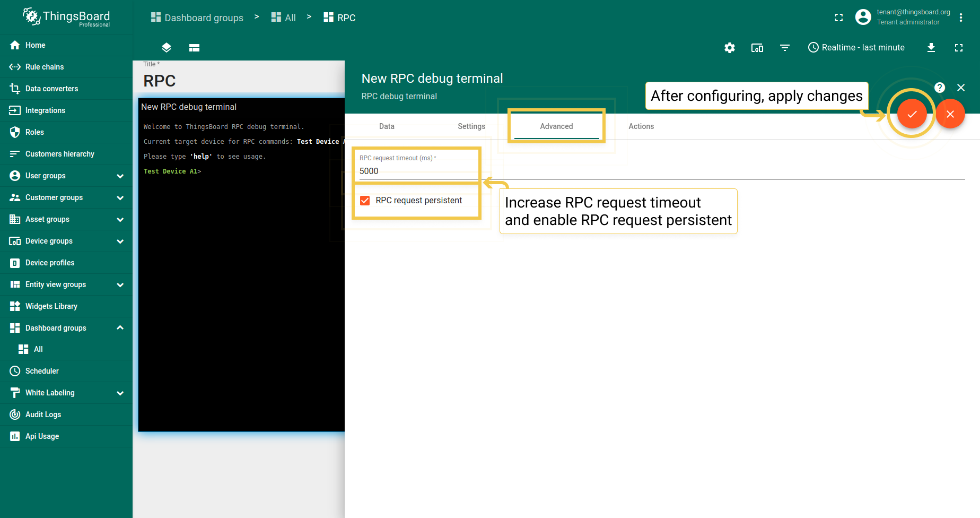Click the export dashboard download icon
Image resolution: width=980 pixels, height=518 pixels.
point(931,48)
